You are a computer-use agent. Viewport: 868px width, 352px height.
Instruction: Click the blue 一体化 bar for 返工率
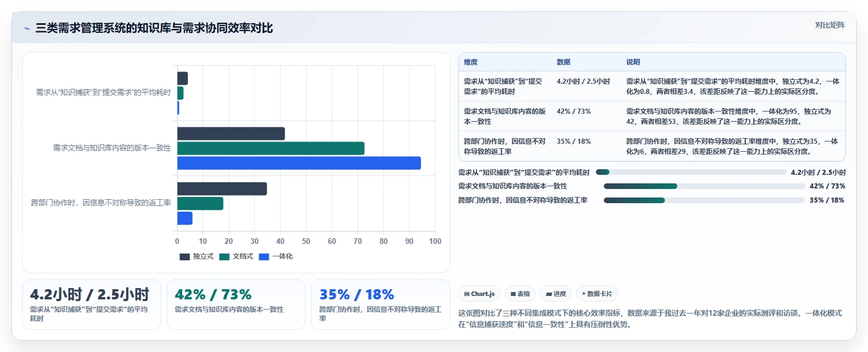point(185,218)
